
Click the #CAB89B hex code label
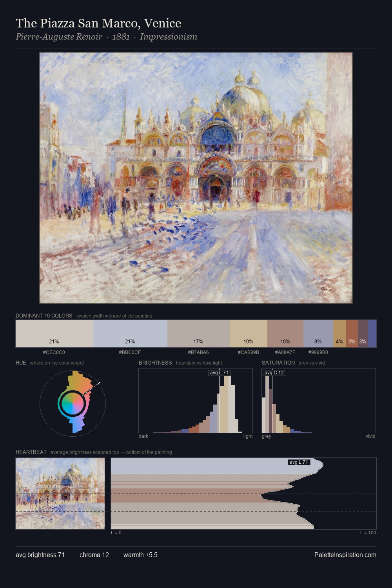click(x=248, y=352)
